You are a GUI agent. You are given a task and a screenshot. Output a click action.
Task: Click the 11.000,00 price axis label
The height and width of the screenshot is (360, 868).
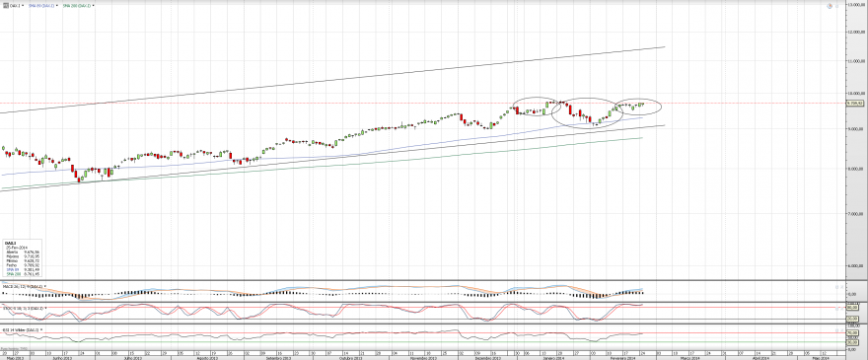coord(857,60)
